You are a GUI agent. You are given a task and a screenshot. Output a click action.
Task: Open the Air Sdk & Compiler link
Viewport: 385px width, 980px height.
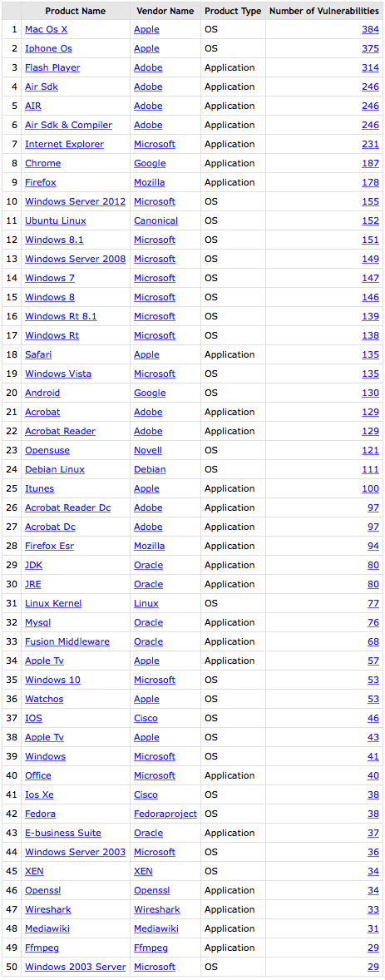69,125
